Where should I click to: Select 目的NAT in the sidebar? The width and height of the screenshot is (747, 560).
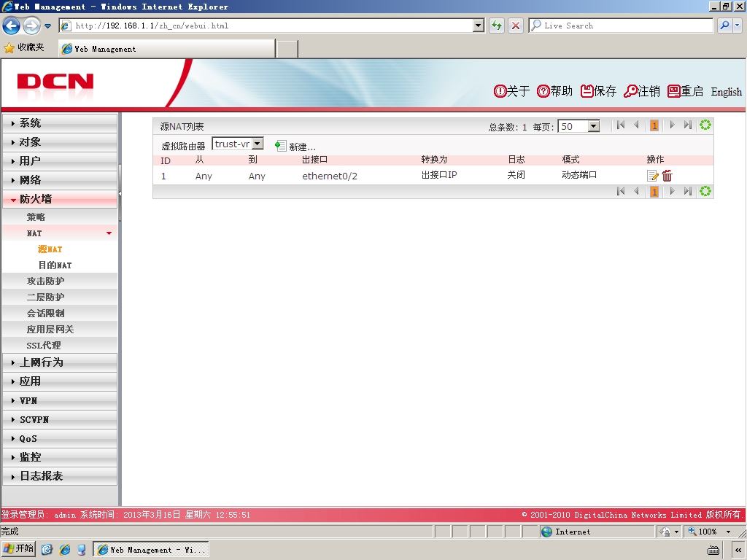tap(55, 265)
